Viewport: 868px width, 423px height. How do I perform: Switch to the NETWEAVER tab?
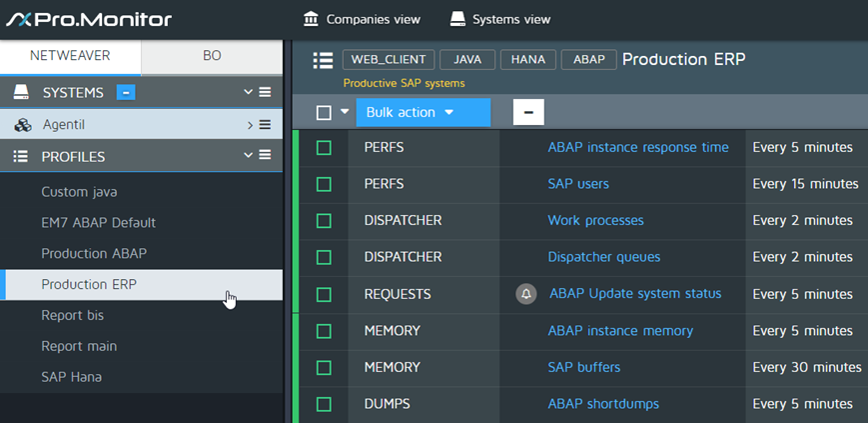pos(70,56)
